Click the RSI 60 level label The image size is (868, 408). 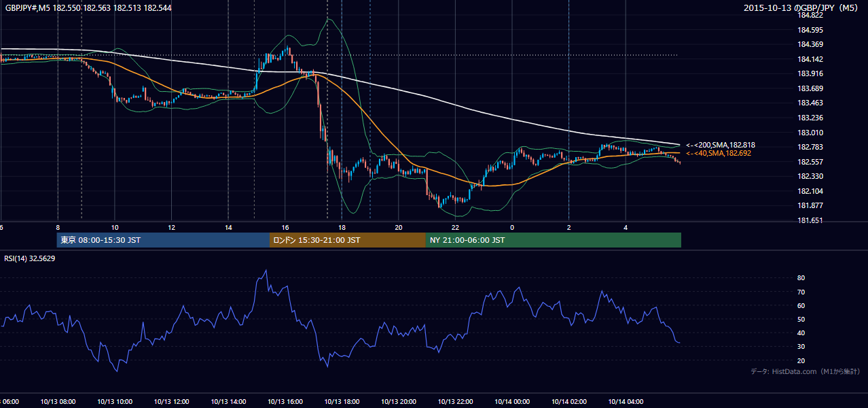coord(801,305)
